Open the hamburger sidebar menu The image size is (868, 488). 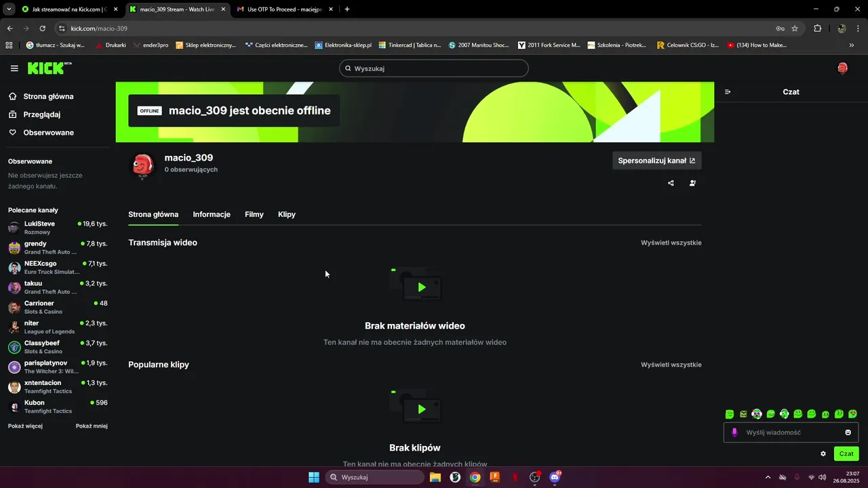(14, 68)
